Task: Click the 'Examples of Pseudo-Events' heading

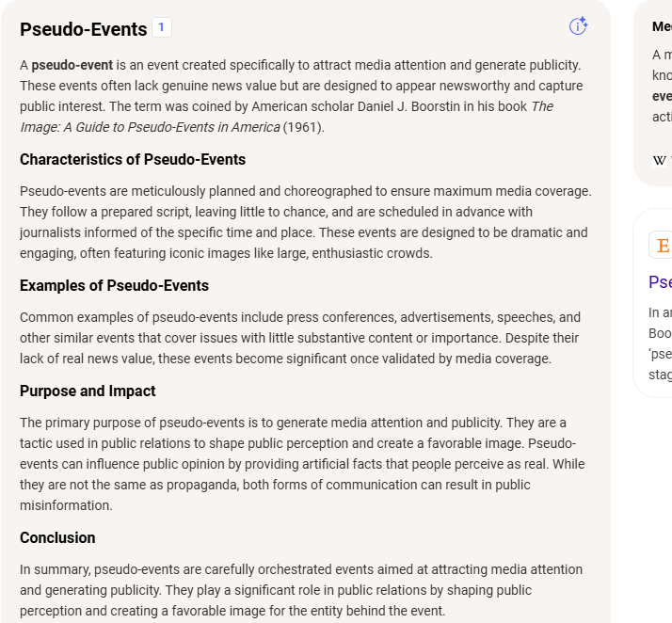Action: coord(114,285)
